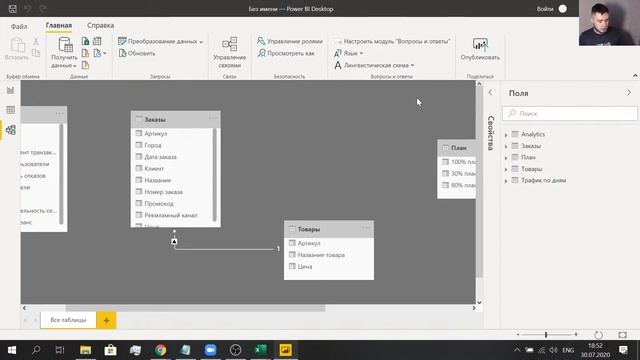Expand План table in Поля pane

click(506, 158)
